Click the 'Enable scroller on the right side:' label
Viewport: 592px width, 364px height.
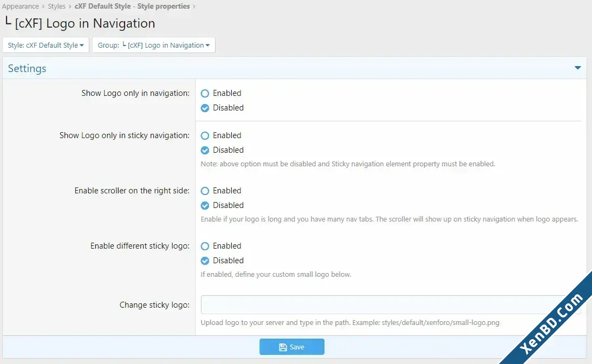[x=132, y=190]
